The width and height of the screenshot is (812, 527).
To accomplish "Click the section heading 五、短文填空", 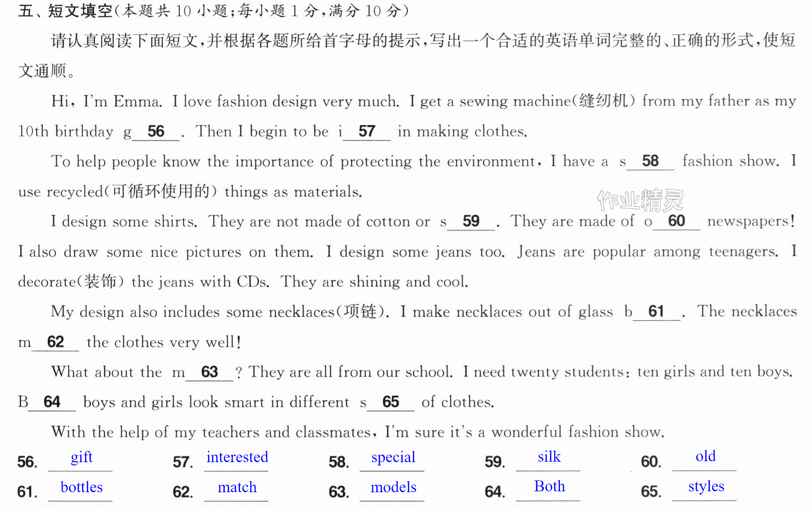I will pos(65,10).
